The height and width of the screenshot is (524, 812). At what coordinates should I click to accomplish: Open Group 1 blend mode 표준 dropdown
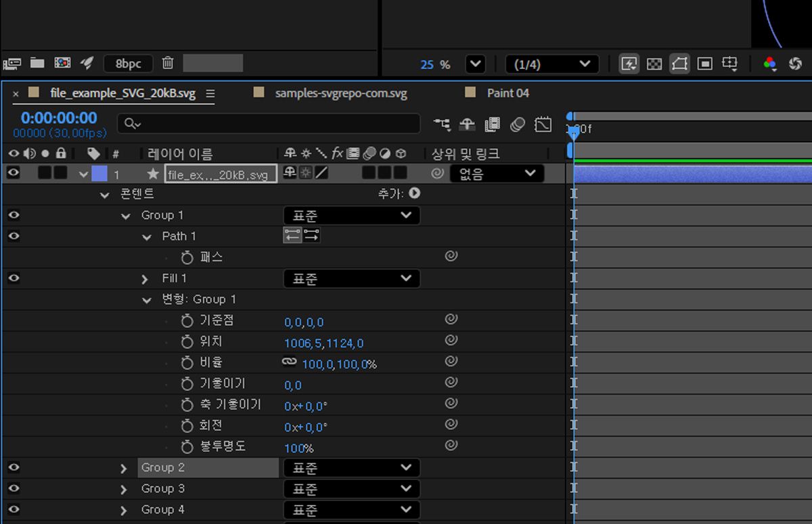coord(352,216)
